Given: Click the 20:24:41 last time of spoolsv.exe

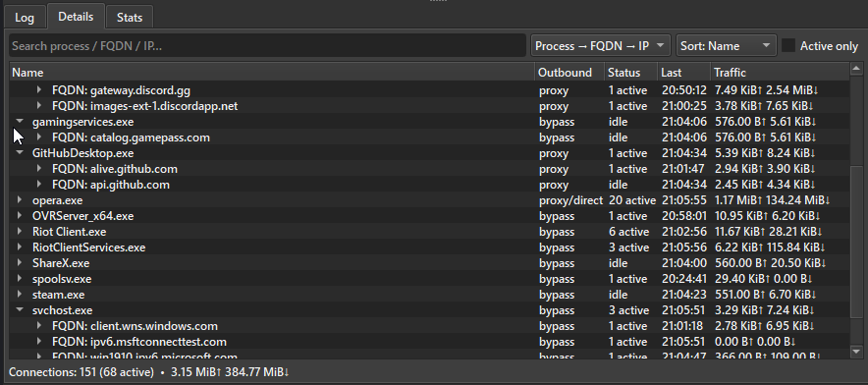Looking at the screenshot, I should point(684,279).
